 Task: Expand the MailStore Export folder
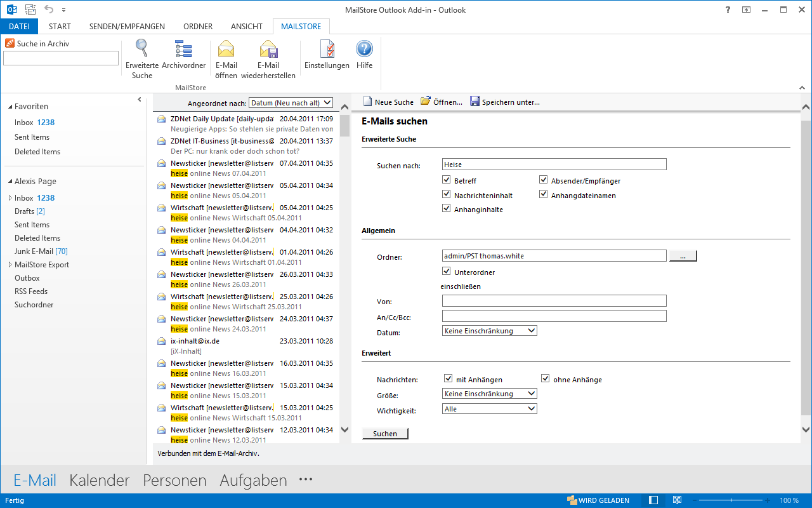tap(10, 265)
